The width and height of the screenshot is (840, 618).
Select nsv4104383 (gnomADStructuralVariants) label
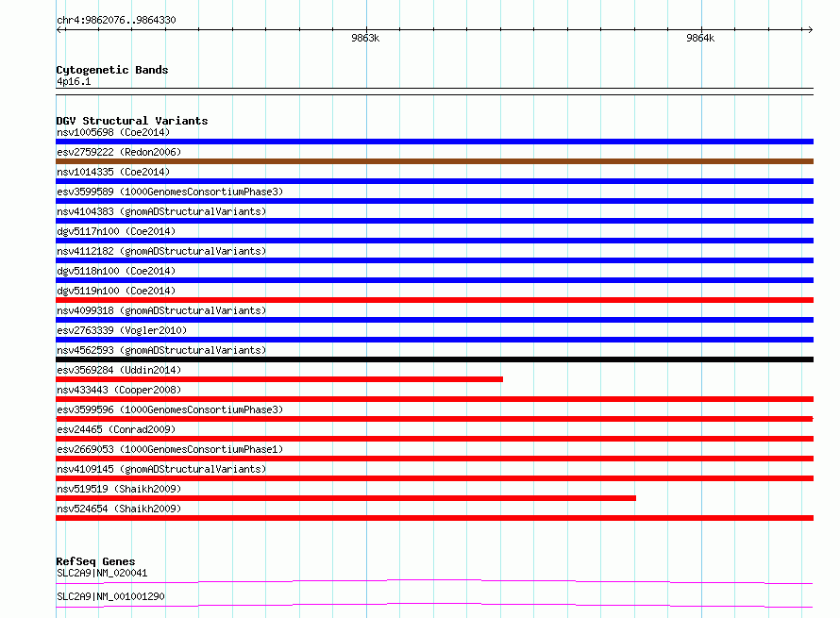click(x=161, y=211)
